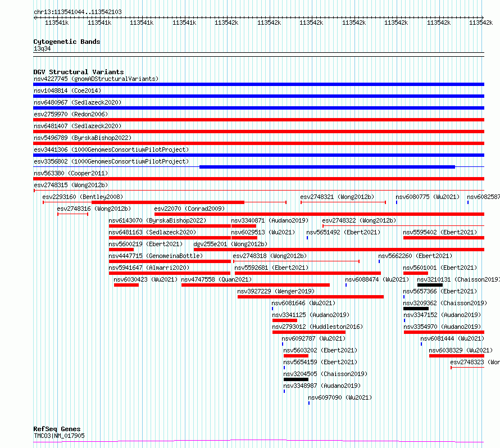This screenshot has height=448, width=500.
Task: Select the thick blue esv3356802 variant bar
Action: click(327, 167)
